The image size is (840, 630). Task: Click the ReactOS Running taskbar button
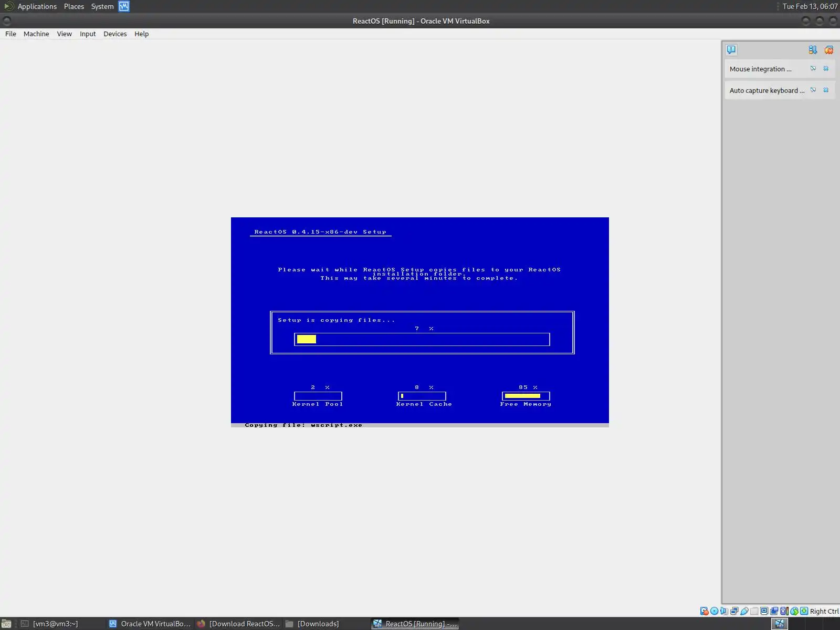(x=415, y=624)
